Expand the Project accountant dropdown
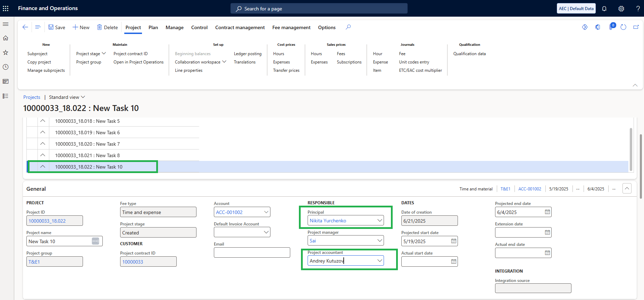 [x=380, y=261]
